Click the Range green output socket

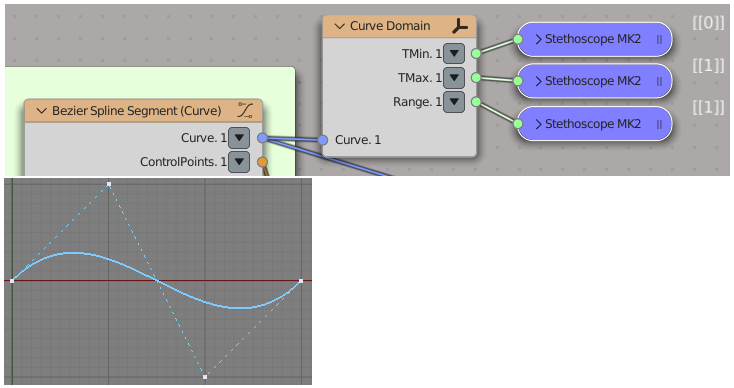[x=476, y=102]
